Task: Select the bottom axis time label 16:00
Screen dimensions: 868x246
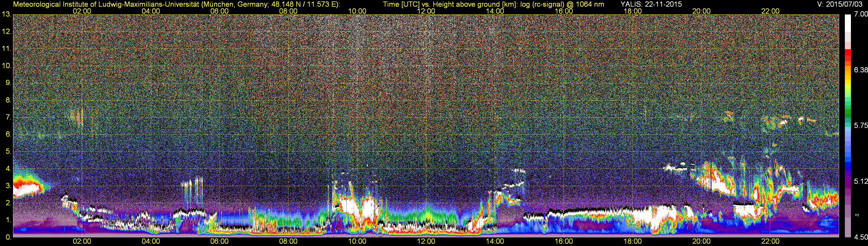Action: pyautogui.click(x=564, y=241)
